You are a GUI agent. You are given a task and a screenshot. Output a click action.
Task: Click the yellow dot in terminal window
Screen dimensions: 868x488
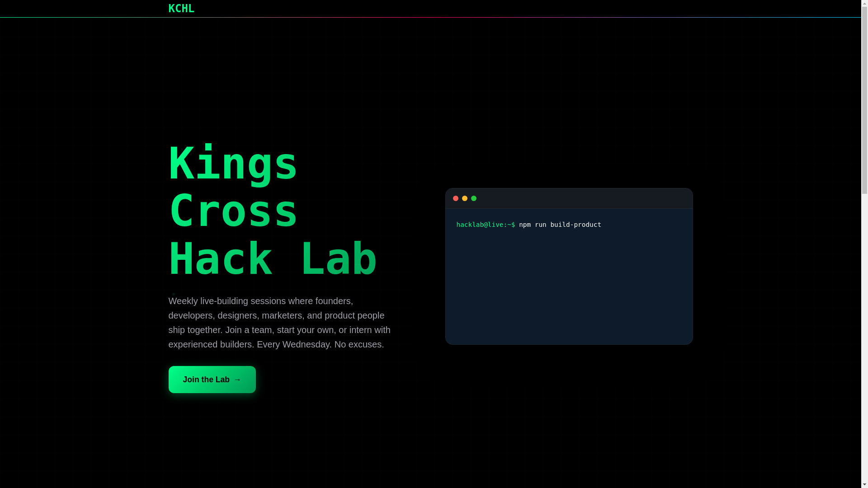pos(465,198)
